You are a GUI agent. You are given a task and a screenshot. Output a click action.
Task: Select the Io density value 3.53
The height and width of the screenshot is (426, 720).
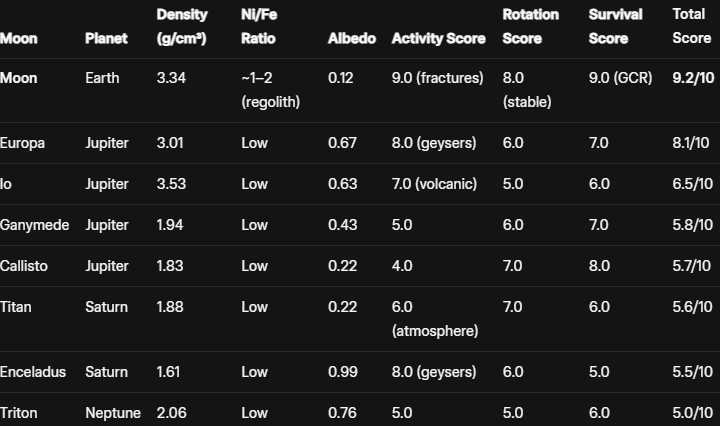pyautogui.click(x=171, y=184)
